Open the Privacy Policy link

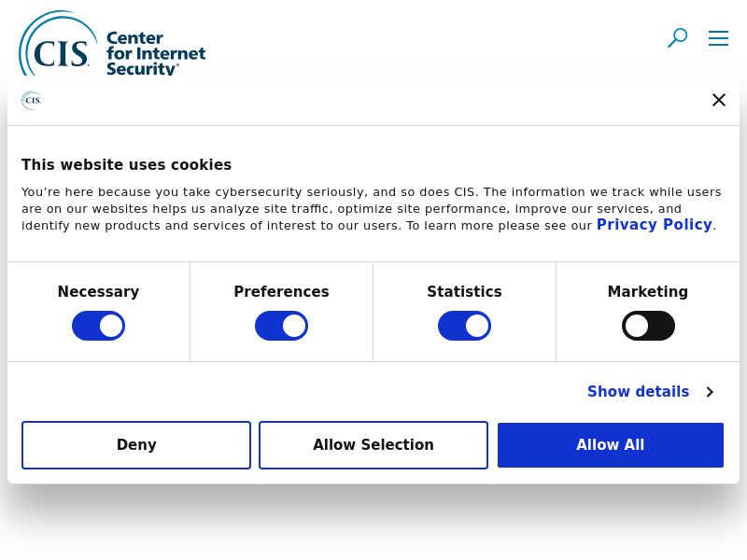click(654, 225)
